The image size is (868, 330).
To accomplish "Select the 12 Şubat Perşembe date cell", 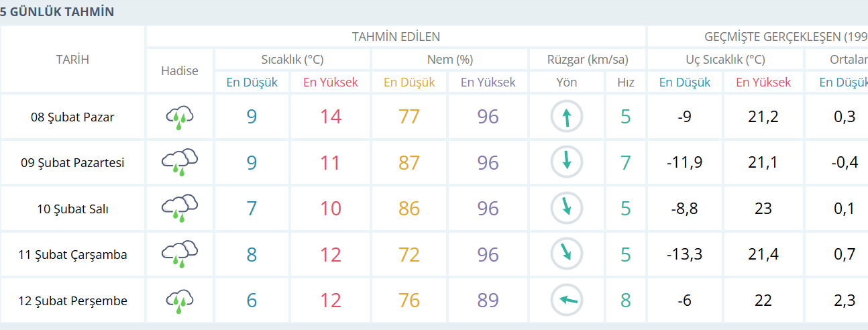I will [72, 300].
